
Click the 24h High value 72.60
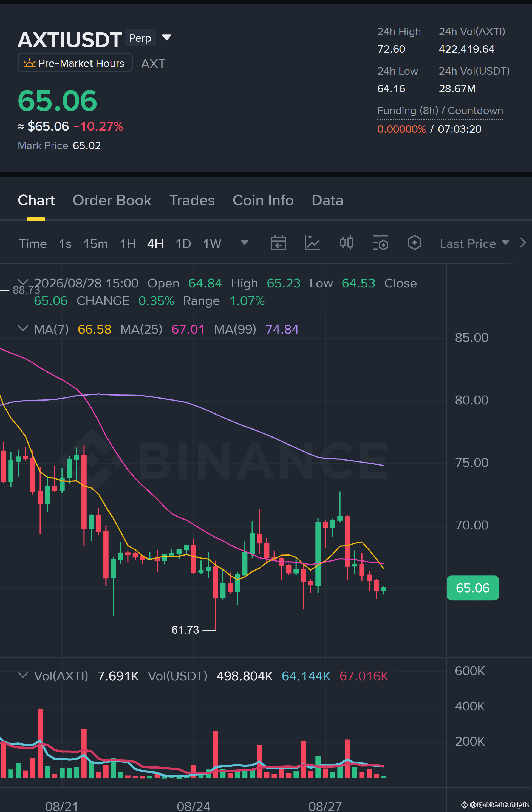[391, 49]
